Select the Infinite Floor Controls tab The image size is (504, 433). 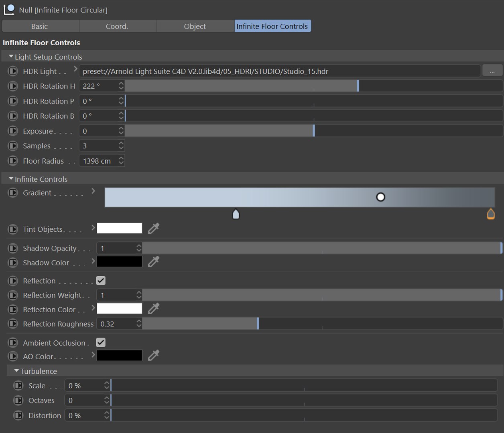pos(272,26)
